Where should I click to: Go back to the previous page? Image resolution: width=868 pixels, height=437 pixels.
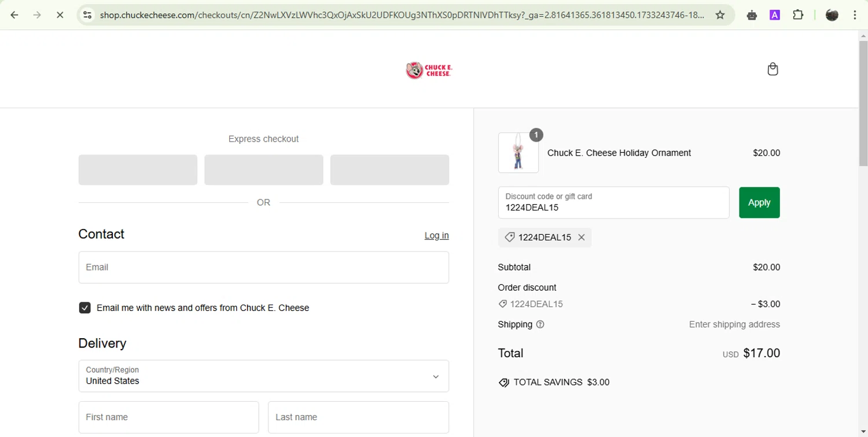click(14, 15)
